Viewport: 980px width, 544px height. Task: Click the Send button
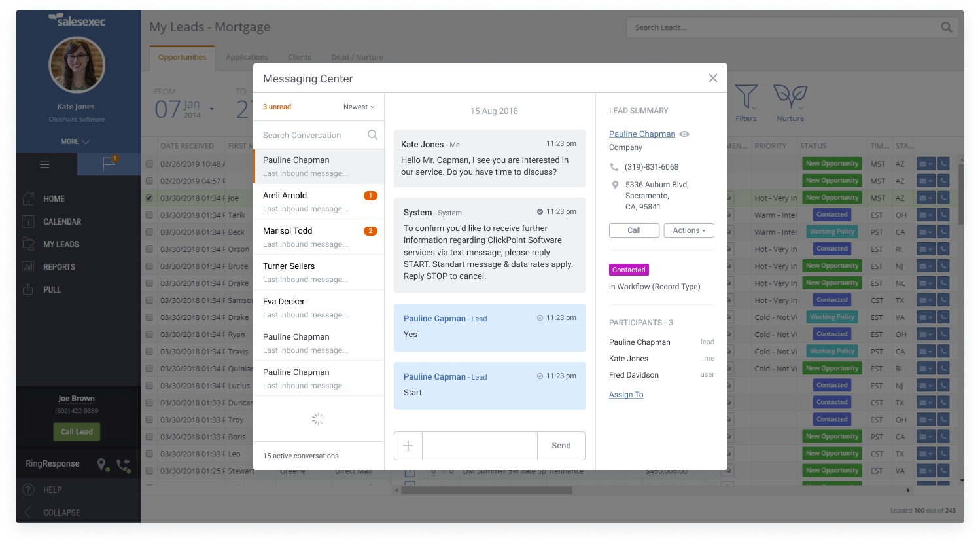[x=561, y=446]
